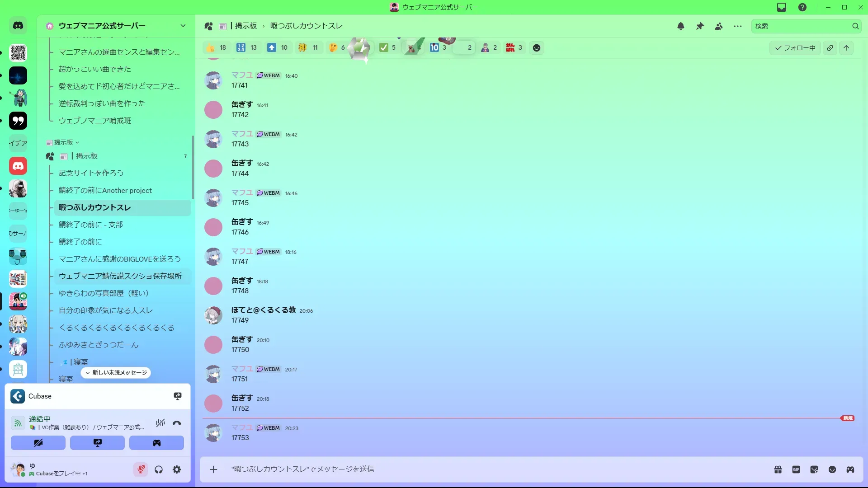Open notification settings bell icon
The image size is (868, 488).
click(x=681, y=26)
